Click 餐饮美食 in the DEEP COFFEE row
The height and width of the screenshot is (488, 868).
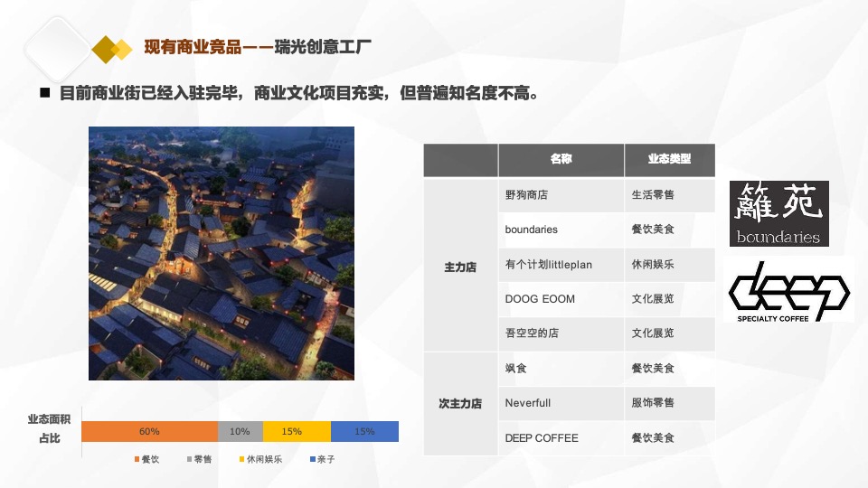670,438
